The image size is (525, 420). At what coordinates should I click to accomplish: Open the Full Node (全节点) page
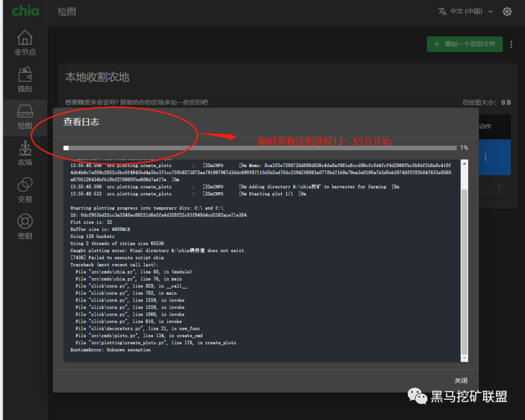coord(25,43)
